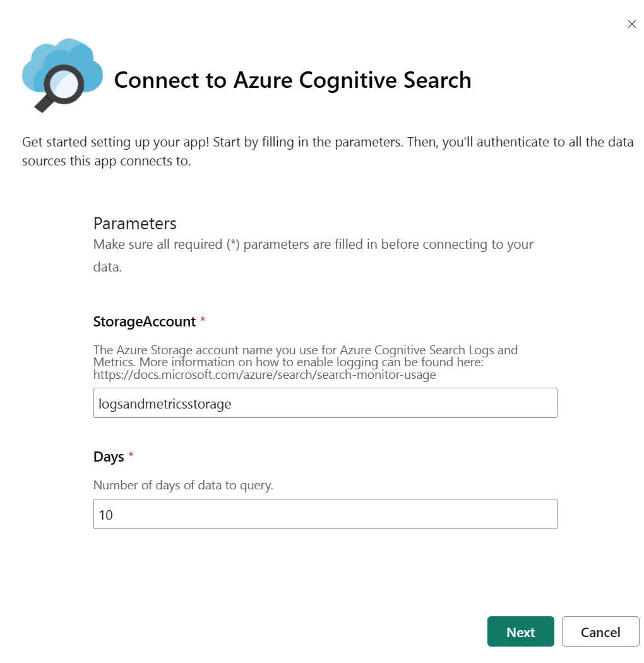
Task: Click the value 10 in the Days box
Action: 107,515
